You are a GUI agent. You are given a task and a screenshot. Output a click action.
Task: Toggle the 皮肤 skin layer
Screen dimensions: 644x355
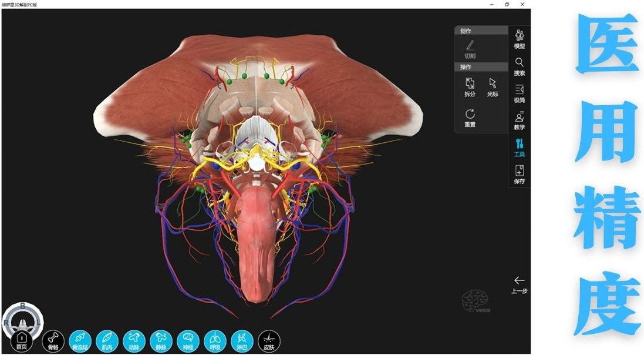[x=269, y=341]
